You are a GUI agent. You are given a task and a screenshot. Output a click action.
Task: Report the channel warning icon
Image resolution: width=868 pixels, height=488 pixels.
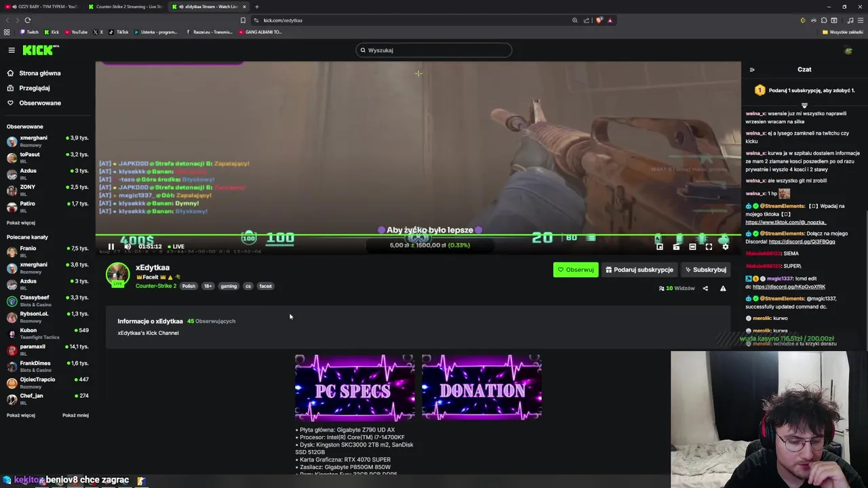click(723, 289)
